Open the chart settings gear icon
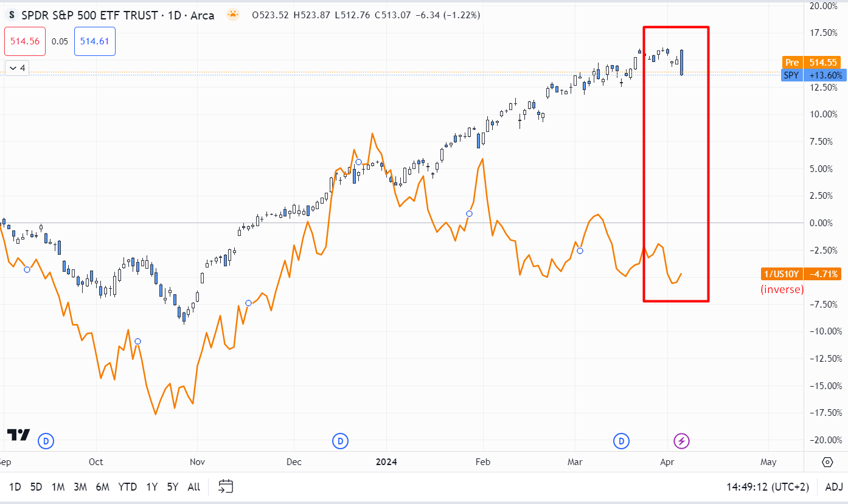This screenshot has width=848, height=504. click(827, 462)
